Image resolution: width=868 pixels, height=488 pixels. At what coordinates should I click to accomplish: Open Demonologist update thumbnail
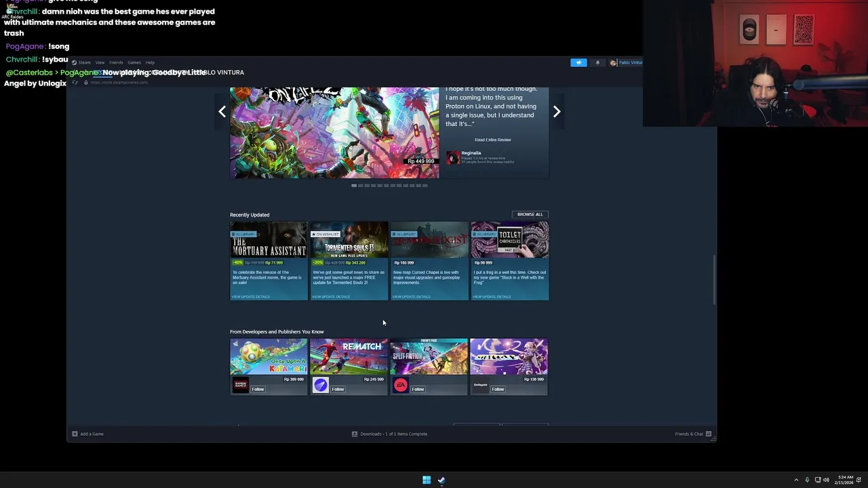point(429,239)
